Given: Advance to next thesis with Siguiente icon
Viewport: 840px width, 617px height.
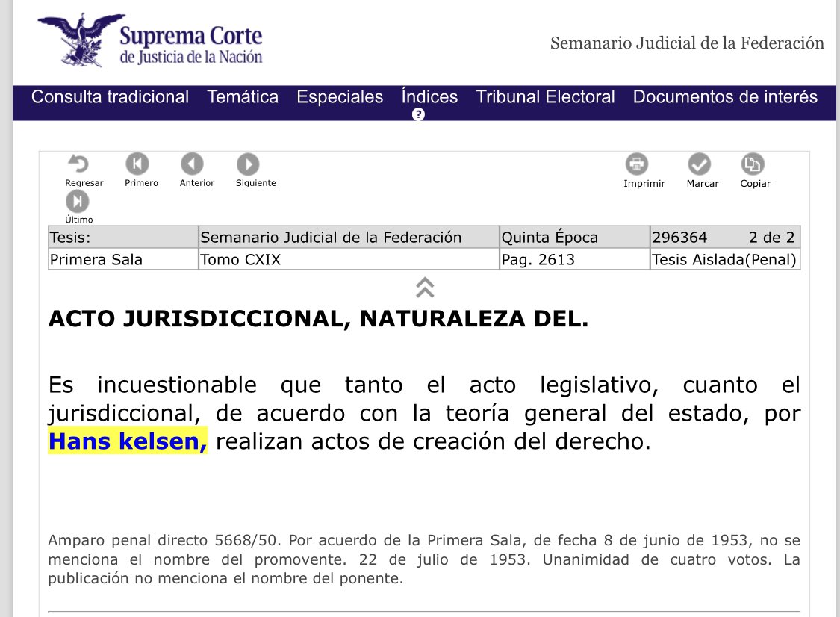Looking at the screenshot, I should [248, 164].
